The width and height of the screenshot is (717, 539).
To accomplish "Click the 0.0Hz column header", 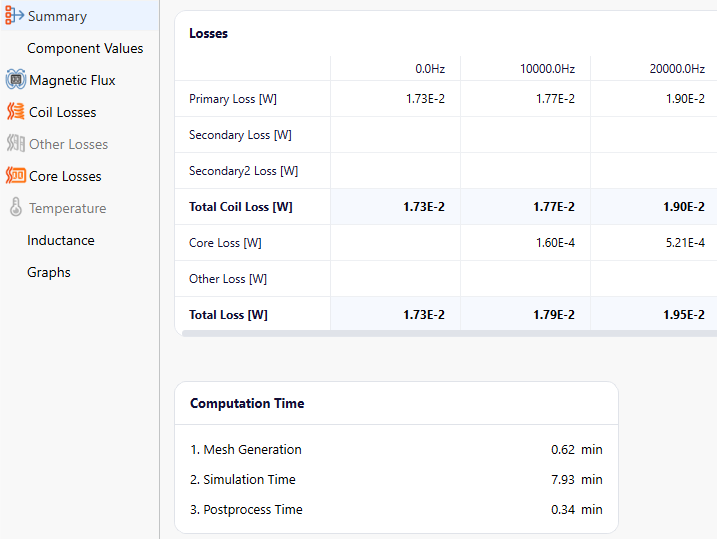I will point(430,69).
